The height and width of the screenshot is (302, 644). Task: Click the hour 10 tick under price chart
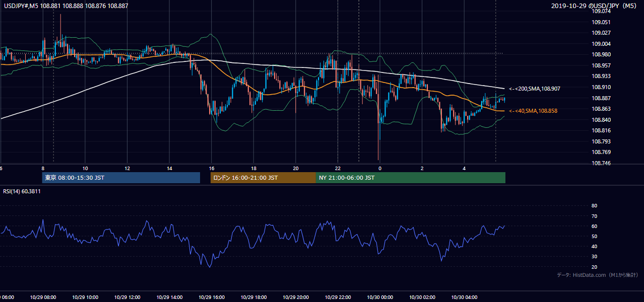tap(85, 169)
